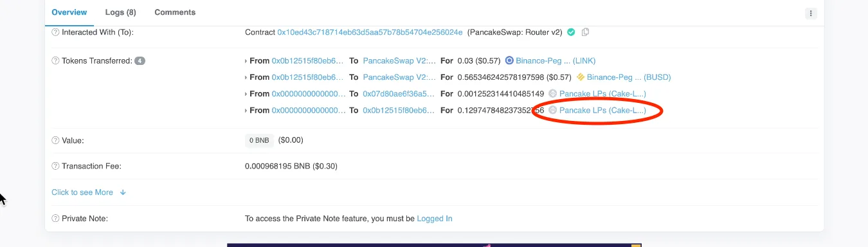The image size is (868, 247).
Task: Expand details with Click to see More
Action: [82, 192]
